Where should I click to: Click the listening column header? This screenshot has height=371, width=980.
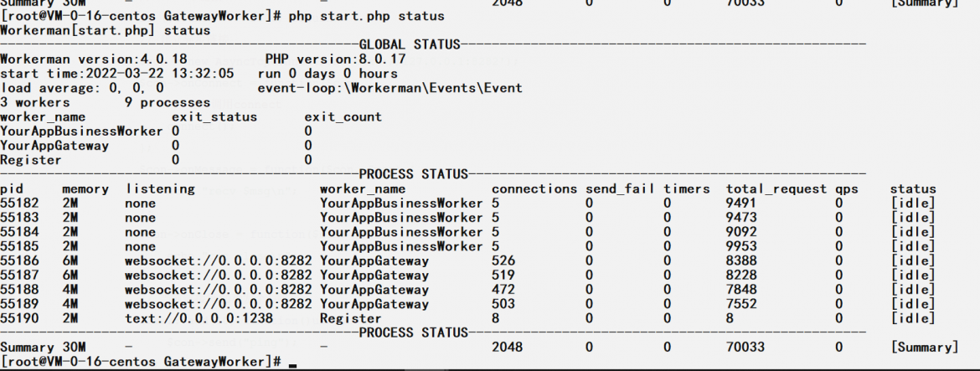tap(160, 188)
